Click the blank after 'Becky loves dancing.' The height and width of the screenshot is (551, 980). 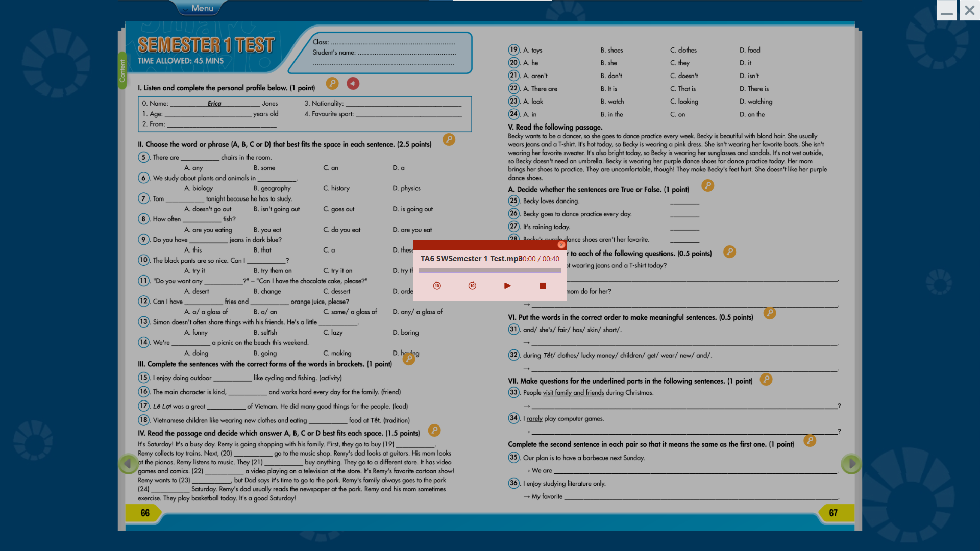click(684, 202)
